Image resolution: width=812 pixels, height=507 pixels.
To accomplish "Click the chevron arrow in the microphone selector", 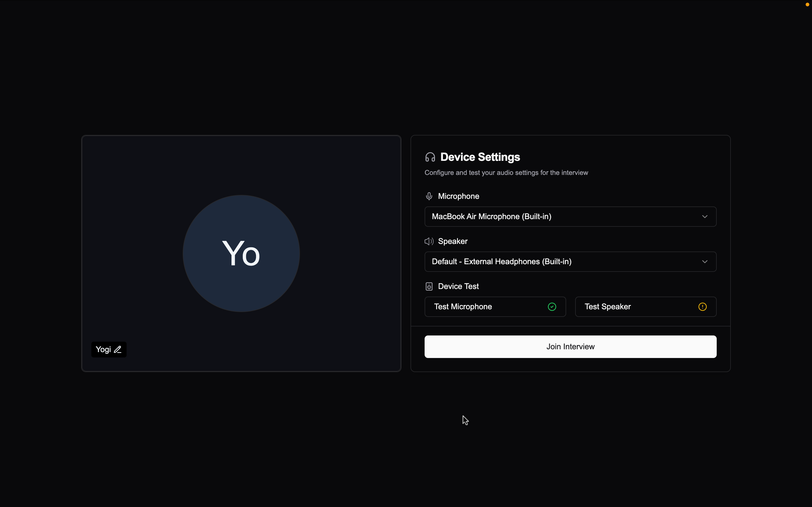I will tap(705, 217).
